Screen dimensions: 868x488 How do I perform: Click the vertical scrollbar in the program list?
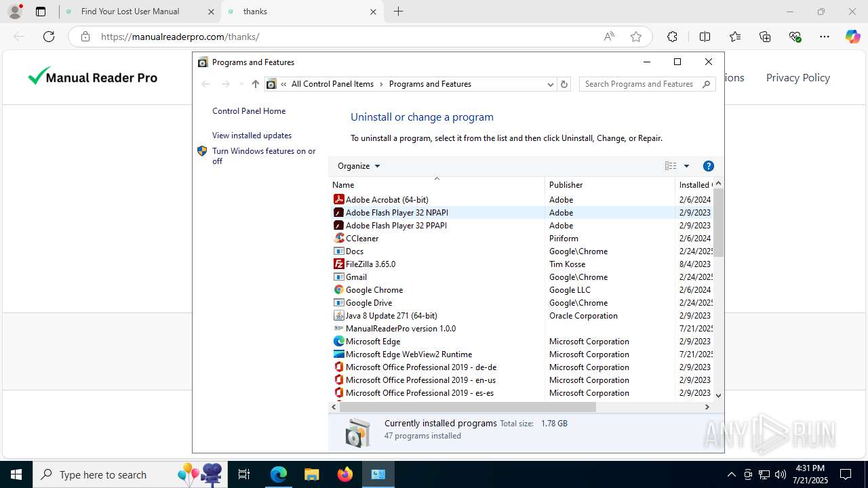click(x=718, y=224)
